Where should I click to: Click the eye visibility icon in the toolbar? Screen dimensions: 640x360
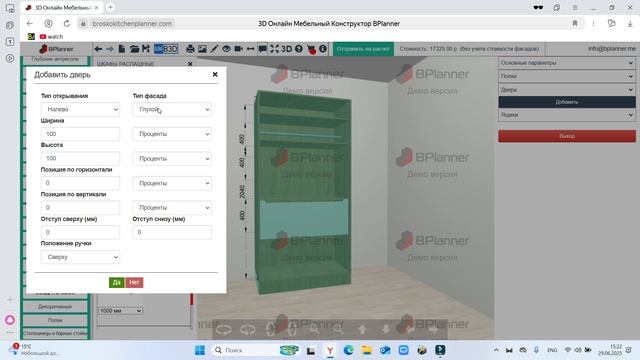pyautogui.click(x=226, y=49)
